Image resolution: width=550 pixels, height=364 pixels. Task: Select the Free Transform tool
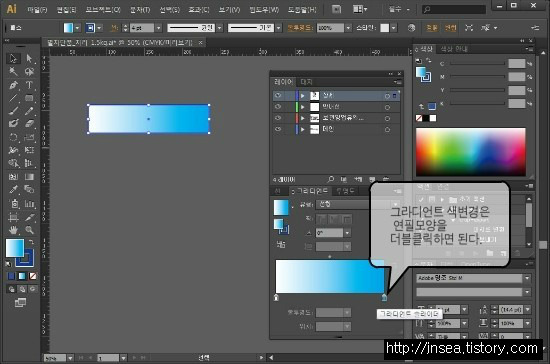tap(29, 150)
